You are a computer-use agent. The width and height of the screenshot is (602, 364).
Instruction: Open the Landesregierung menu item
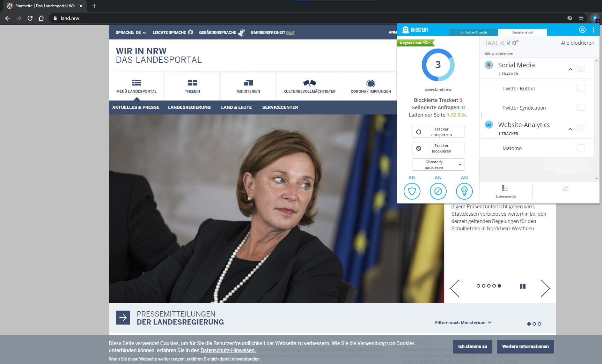point(189,107)
